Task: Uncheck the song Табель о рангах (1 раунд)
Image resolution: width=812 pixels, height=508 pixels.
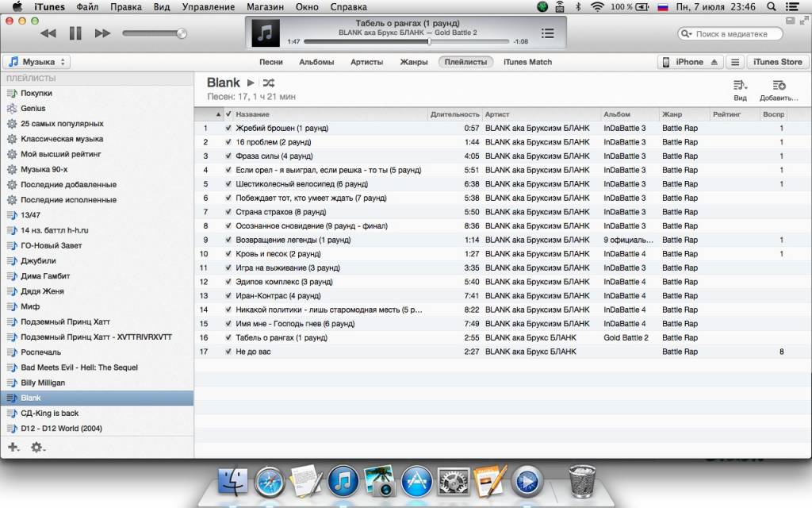Action: [x=228, y=338]
